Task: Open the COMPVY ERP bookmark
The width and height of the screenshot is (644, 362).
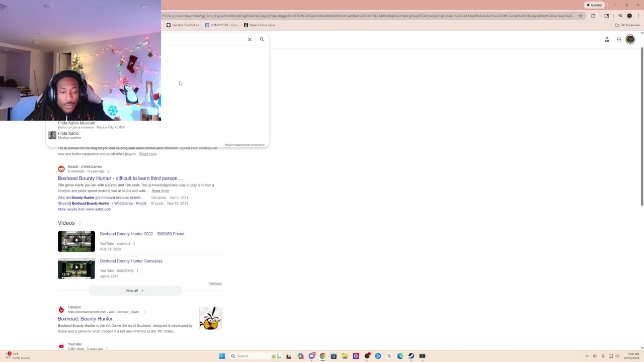Action: (x=222, y=25)
